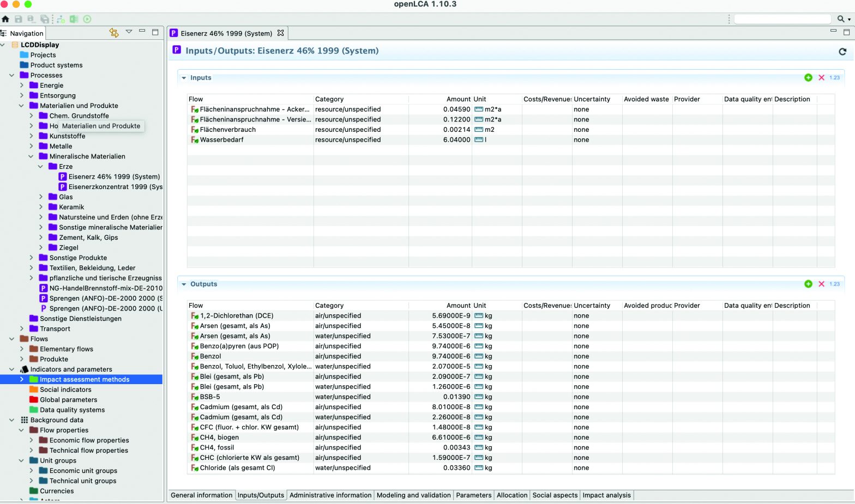Create product system from toolbar icon
Image resolution: width=855 pixels, height=504 pixels.
61,19
